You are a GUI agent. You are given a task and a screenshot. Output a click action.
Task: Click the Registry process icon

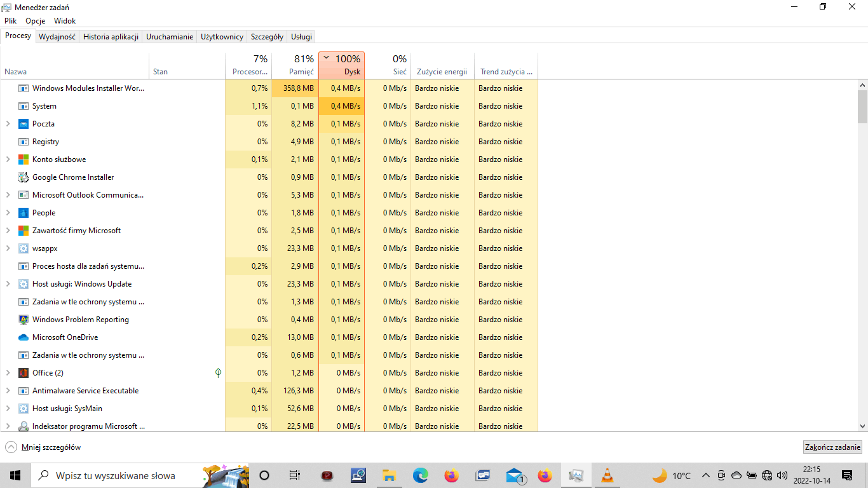[x=24, y=142]
